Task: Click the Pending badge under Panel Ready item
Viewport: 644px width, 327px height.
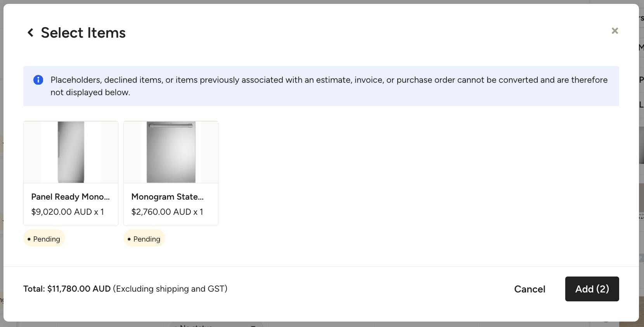Action: pos(44,238)
